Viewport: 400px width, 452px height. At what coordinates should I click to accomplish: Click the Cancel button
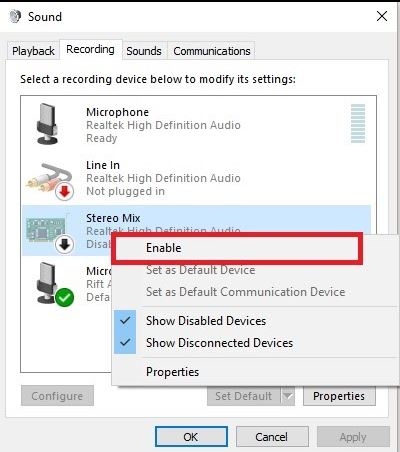(x=272, y=437)
